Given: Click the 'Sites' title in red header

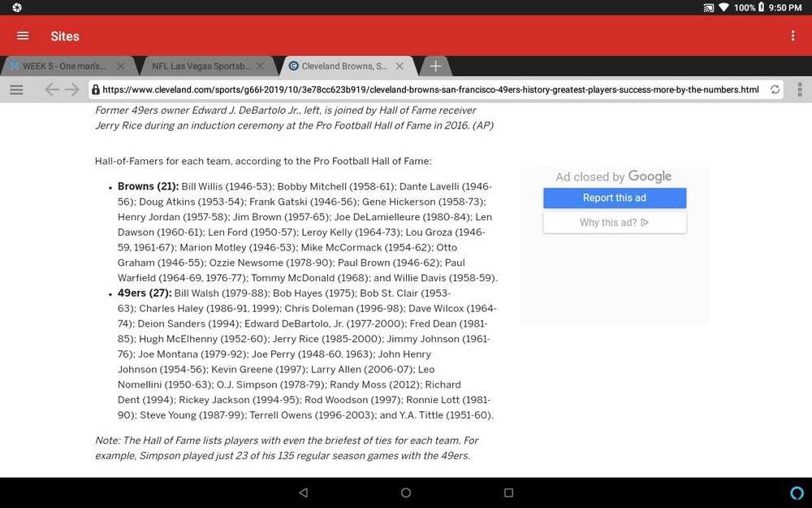Looking at the screenshot, I should pyautogui.click(x=65, y=37).
